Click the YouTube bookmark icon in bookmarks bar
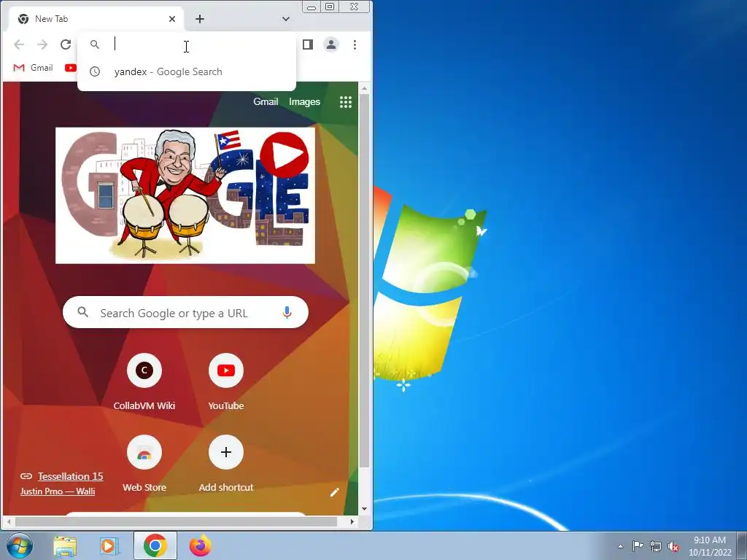This screenshot has height=560, width=747. [71, 68]
